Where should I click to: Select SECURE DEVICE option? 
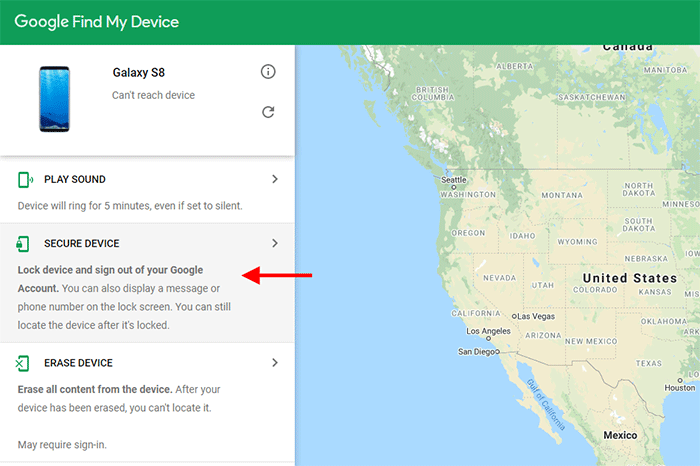pyautogui.click(x=82, y=244)
